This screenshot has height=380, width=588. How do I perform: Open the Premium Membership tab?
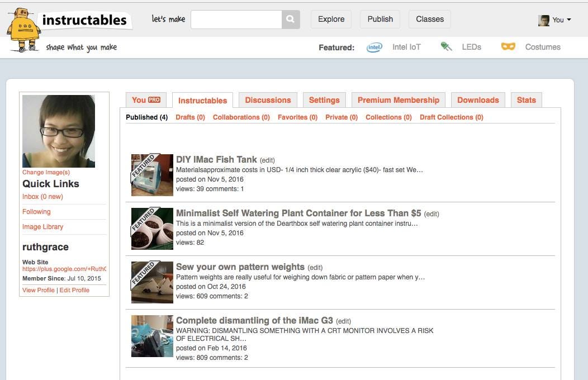click(x=399, y=100)
